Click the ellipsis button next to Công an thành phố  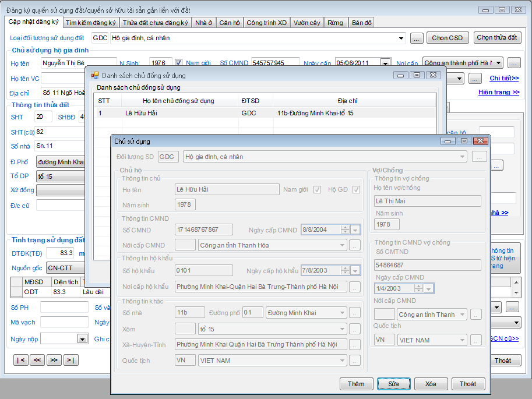[x=513, y=63]
